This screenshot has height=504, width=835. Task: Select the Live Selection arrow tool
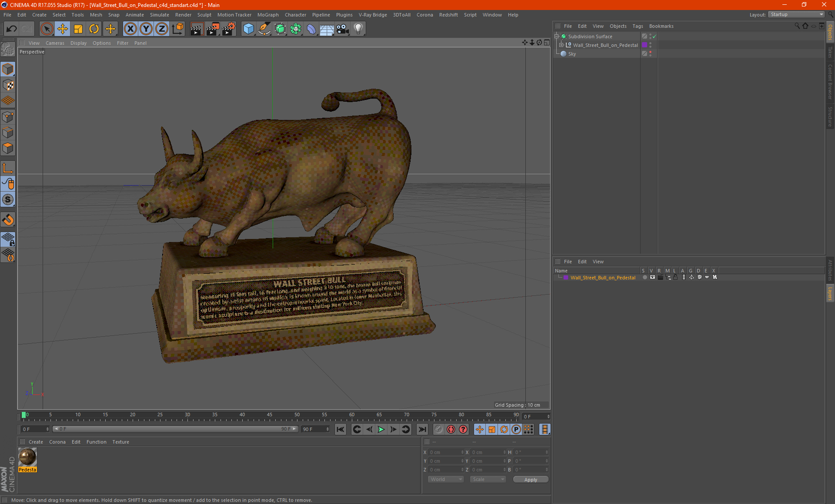click(47, 29)
